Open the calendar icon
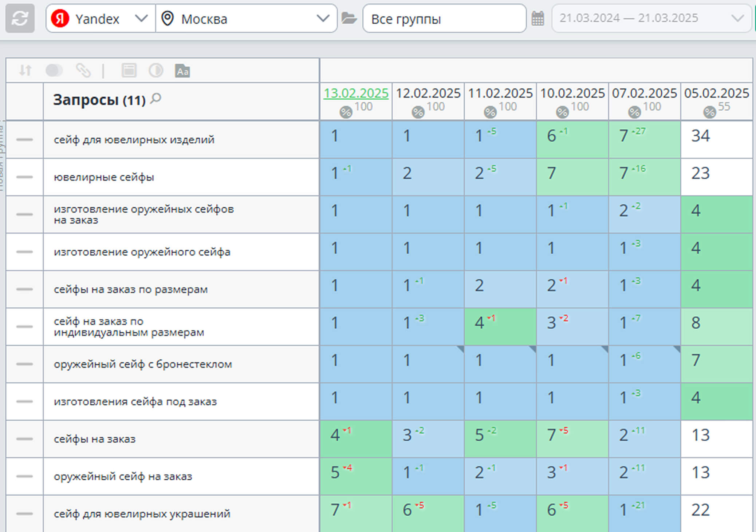 538,18
